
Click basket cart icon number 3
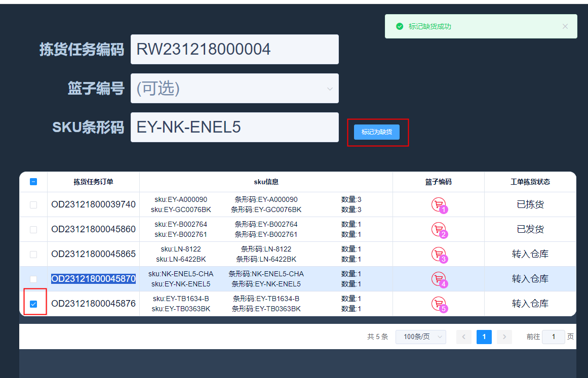click(438, 254)
